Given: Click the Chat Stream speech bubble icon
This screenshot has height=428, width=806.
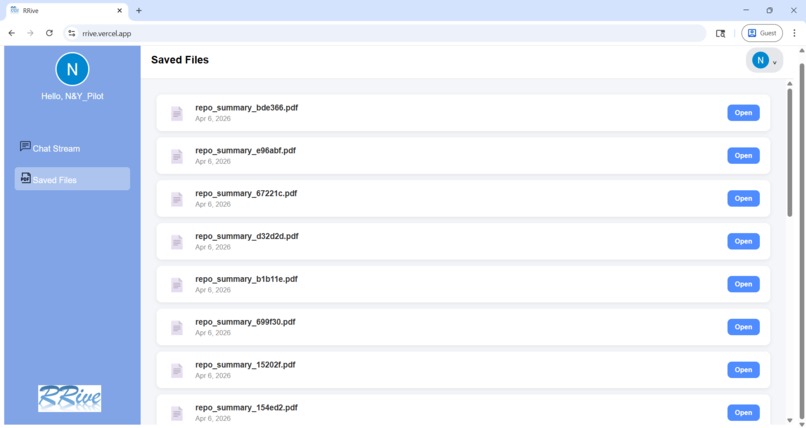Looking at the screenshot, I should click(x=25, y=146).
